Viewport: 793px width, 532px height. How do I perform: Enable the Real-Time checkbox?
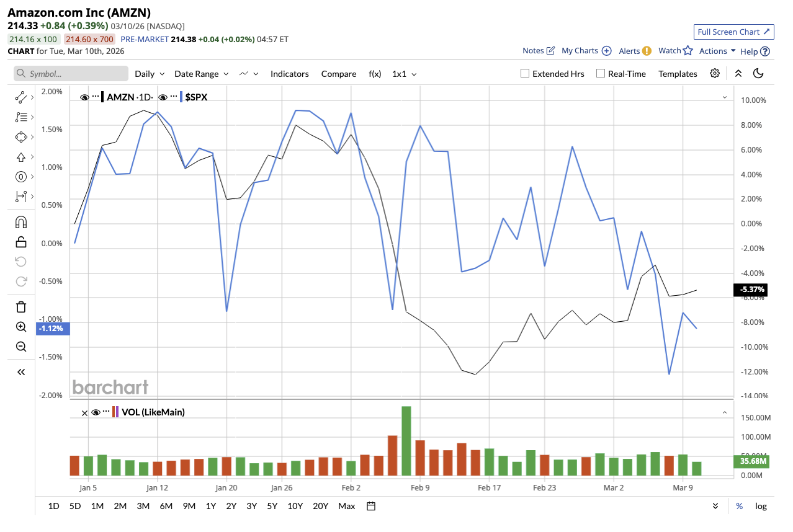click(601, 73)
